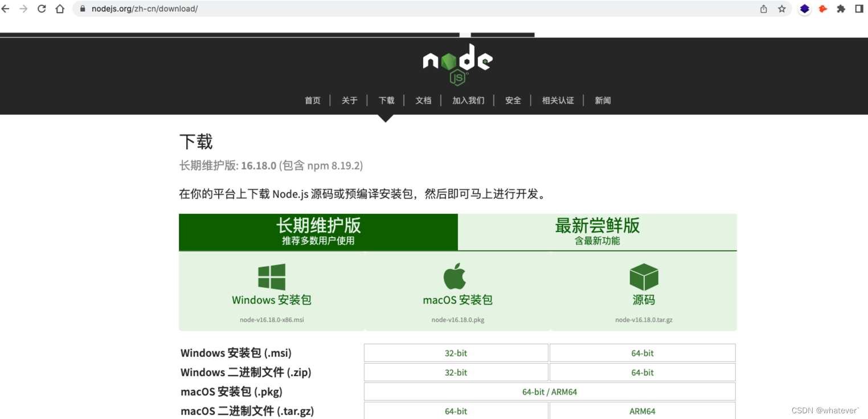Click the ARM64 macOS 二进制文件 option
Screen dimensions: 868x419
(x=642, y=410)
